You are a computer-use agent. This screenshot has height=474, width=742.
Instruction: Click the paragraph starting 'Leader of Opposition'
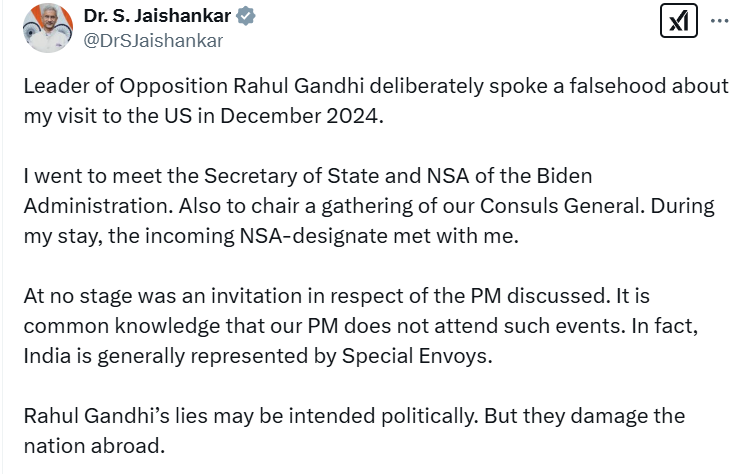(370, 100)
